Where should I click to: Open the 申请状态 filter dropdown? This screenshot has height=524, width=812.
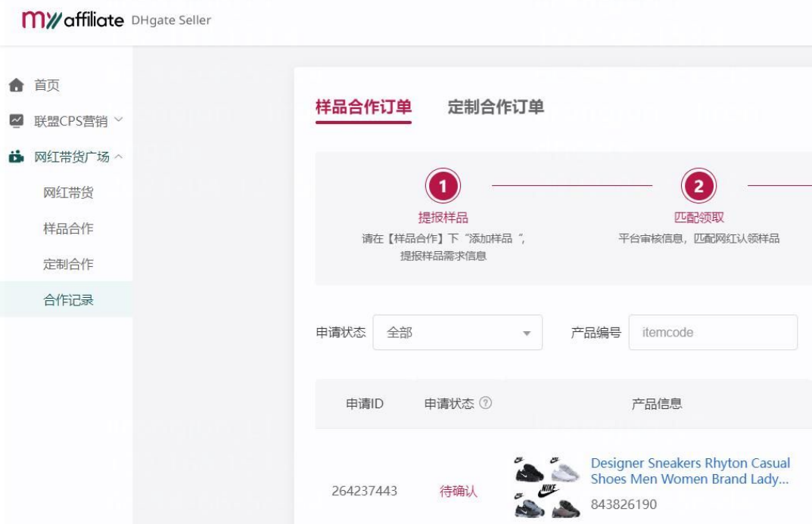pos(458,332)
